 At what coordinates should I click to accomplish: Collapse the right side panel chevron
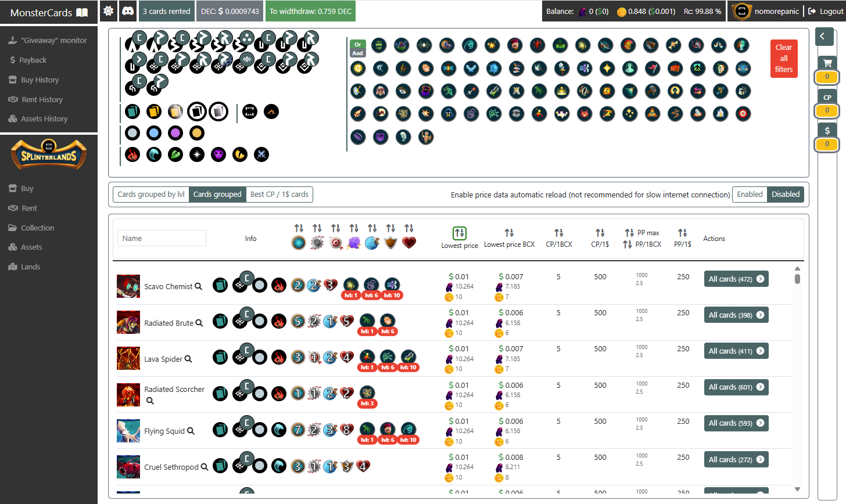coord(823,37)
